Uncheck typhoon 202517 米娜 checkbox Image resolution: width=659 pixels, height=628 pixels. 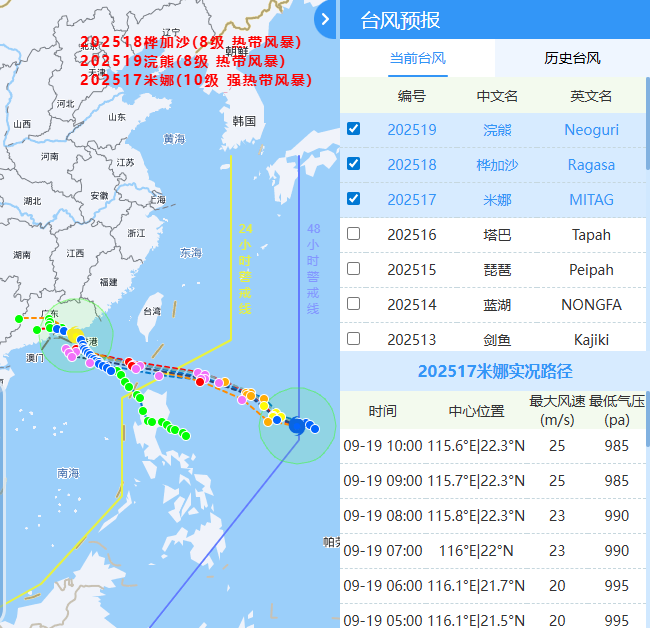tap(353, 198)
